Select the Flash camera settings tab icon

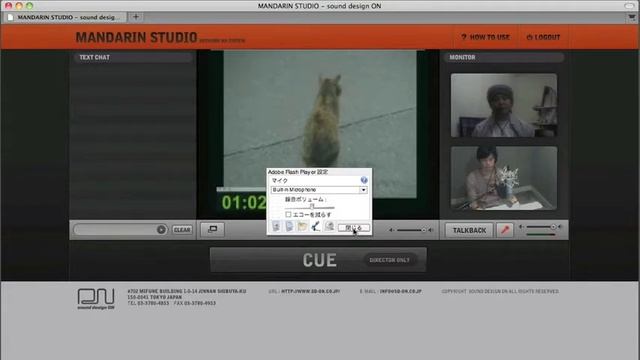329,226
